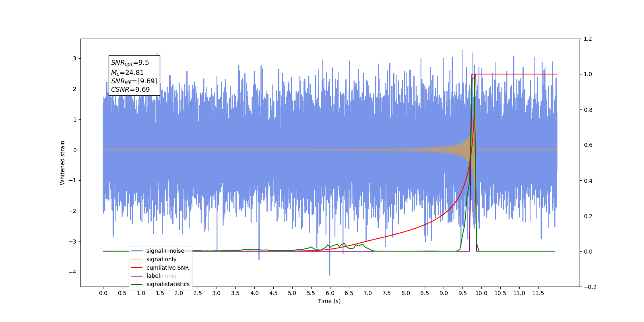This screenshot has height=322, width=644.
Task: Click the 'Whitened strain' y-axis label
Action: pyautogui.click(x=62, y=163)
